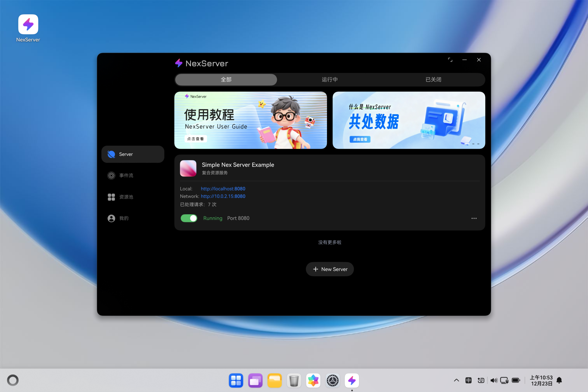Open the Settings gear in dock

(x=332, y=381)
